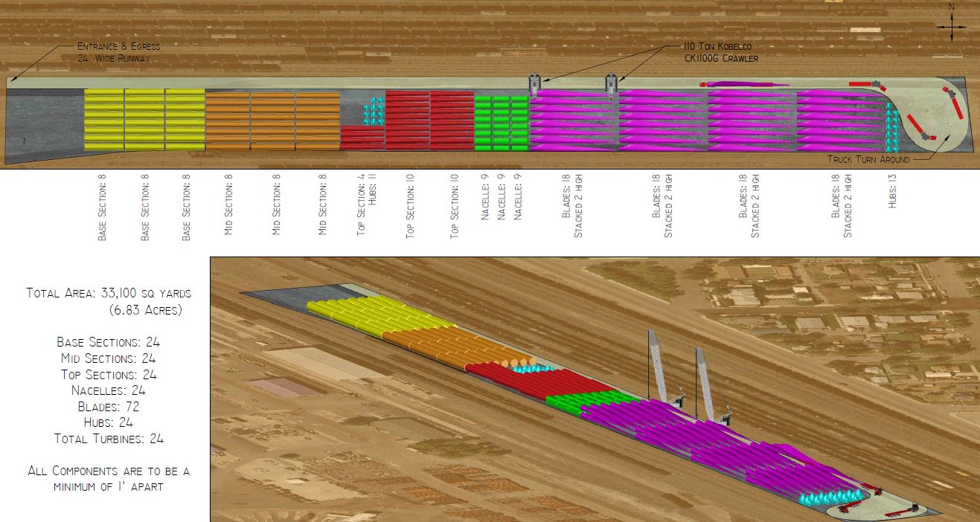The image size is (980, 522).
Task: Select the "Blades: 72" summary line
Action: (x=109, y=407)
